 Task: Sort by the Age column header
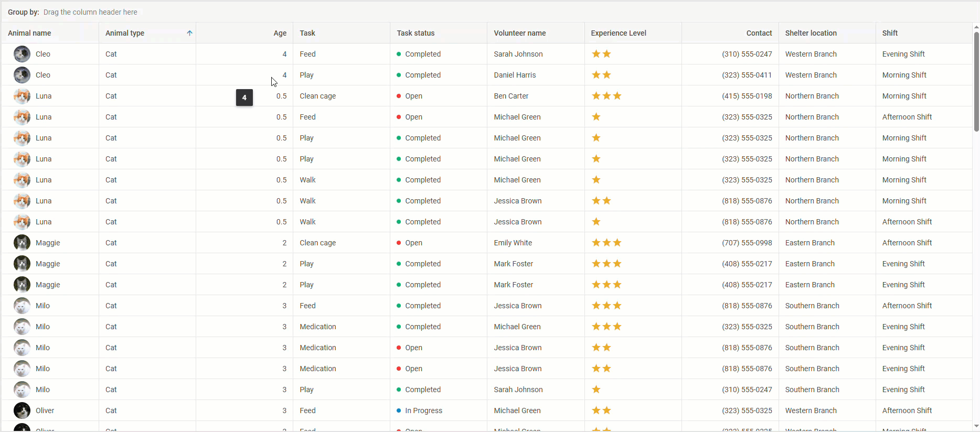click(280, 33)
